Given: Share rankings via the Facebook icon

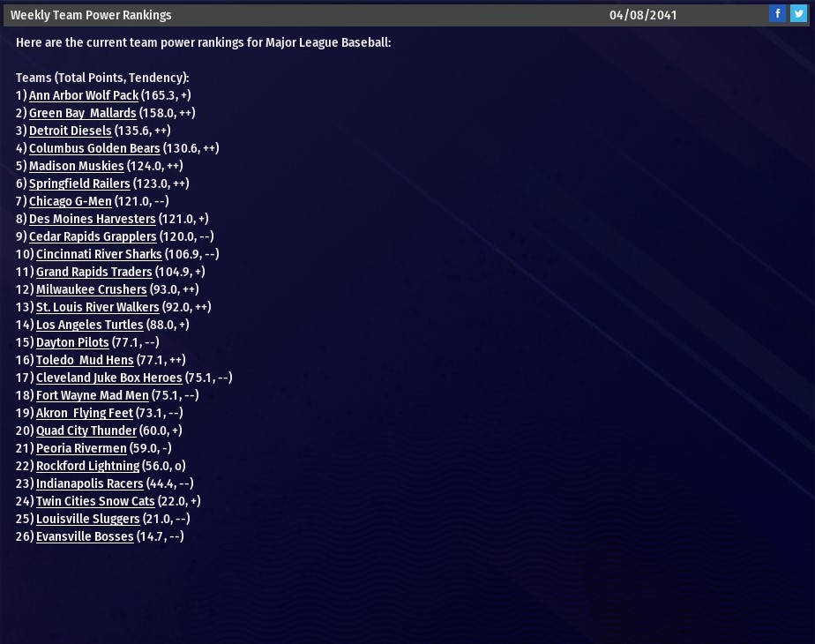Looking at the screenshot, I should (x=778, y=13).
